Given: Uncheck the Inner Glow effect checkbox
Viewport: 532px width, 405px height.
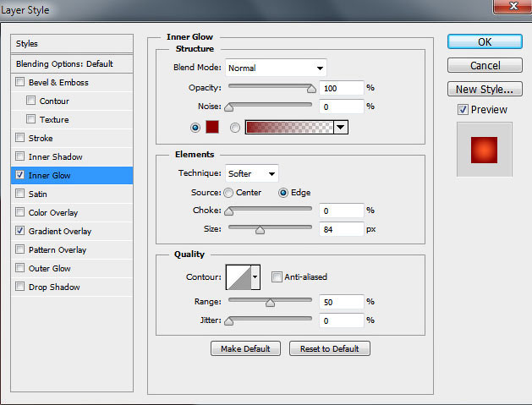Looking at the screenshot, I should tap(20, 175).
